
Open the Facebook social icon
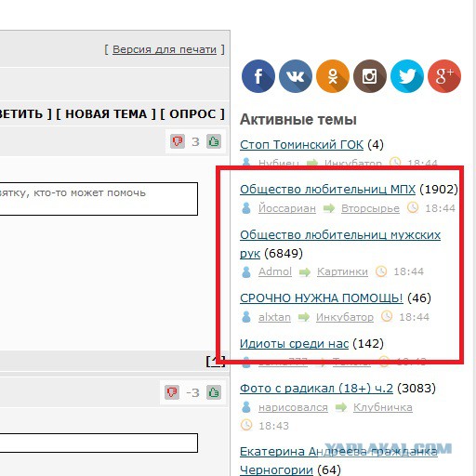coord(258,76)
